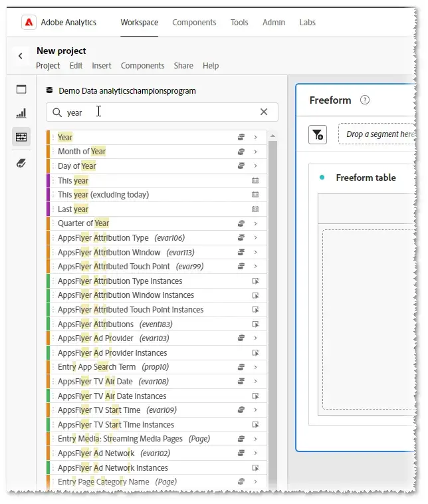428x504 pixels.
Task: Expand the Entry App Search Term chevron
Action: (255, 367)
